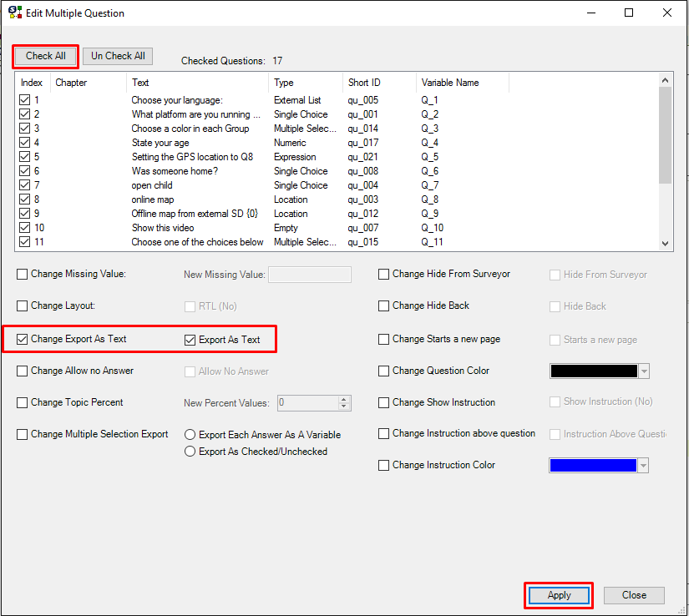
Task: Click the Un Check All button
Action: 118,56
